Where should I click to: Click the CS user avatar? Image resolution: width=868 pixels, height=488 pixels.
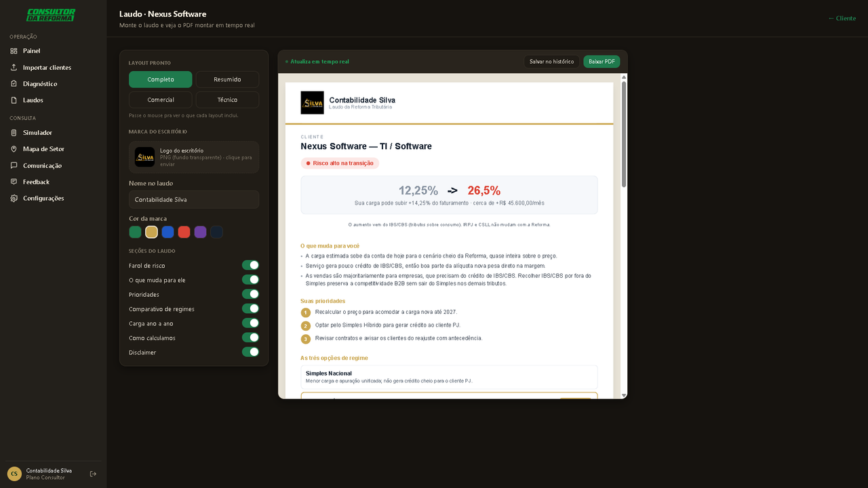(x=14, y=474)
